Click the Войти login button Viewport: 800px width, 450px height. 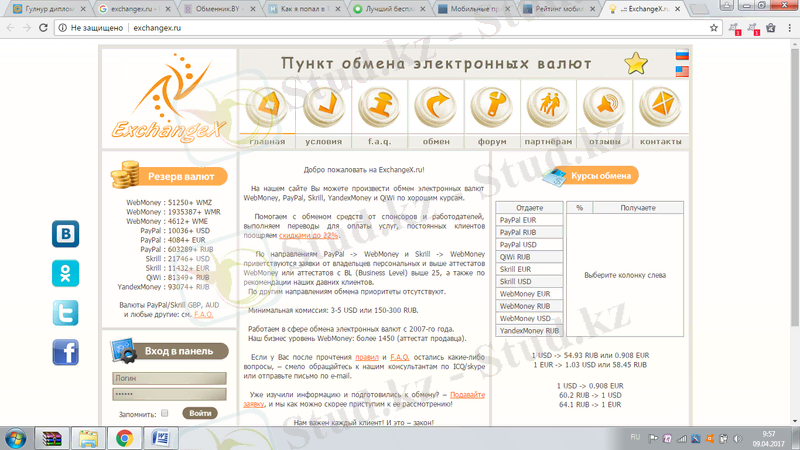click(200, 413)
